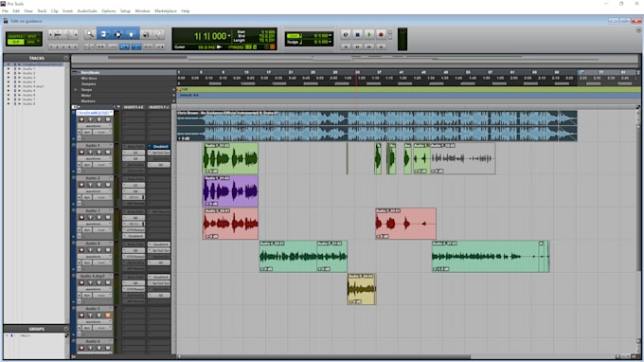Toggle Audio 5 track mute button (orange)

click(108, 316)
